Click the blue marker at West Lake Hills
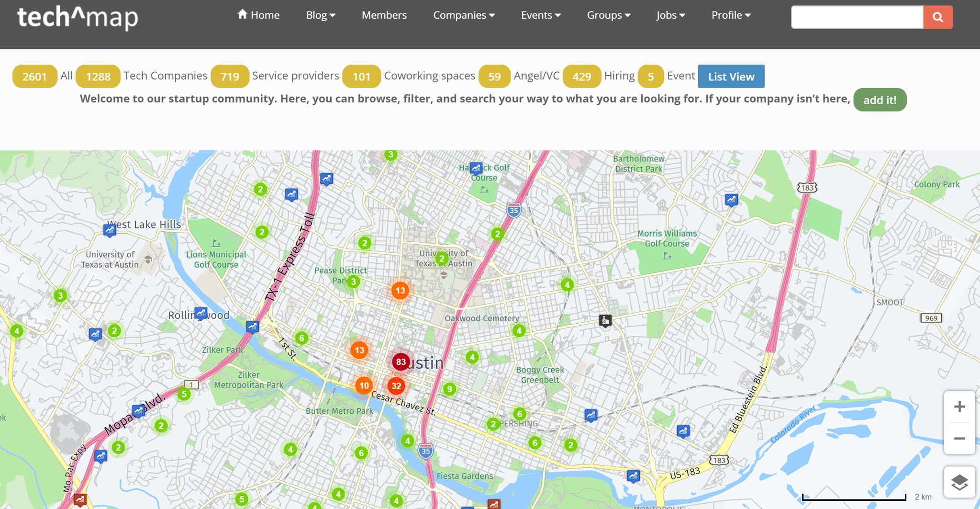The image size is (980, 509). (110, 231)
